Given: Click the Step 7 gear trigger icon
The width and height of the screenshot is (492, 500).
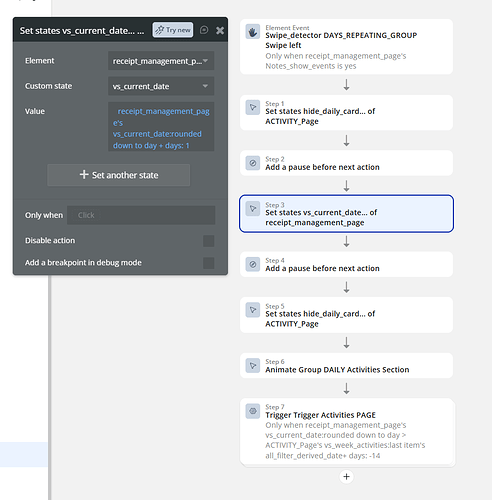Looking at the screenshot, I should tap(253, 411).
